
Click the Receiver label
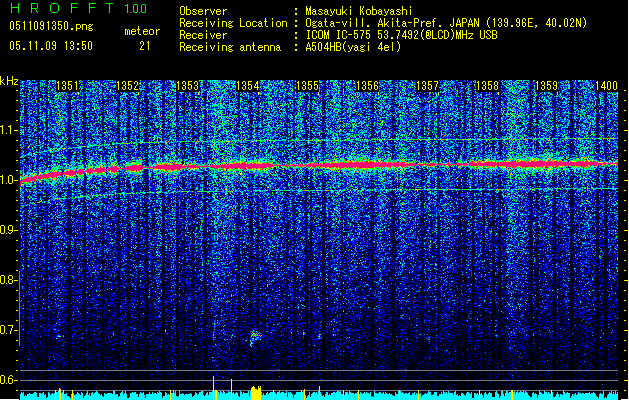click(203, 35)
